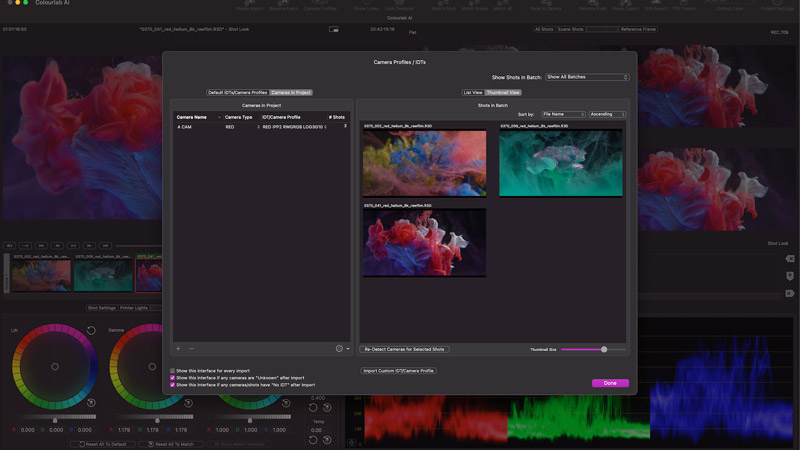Click the Done button
800x450 pixels.
tap(610, 383)
